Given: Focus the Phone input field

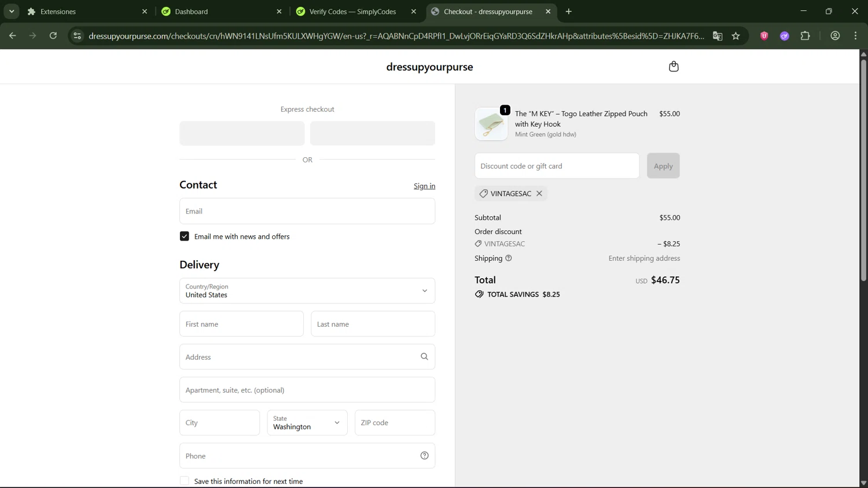Looking at the screenshot, I should [307, 456].
